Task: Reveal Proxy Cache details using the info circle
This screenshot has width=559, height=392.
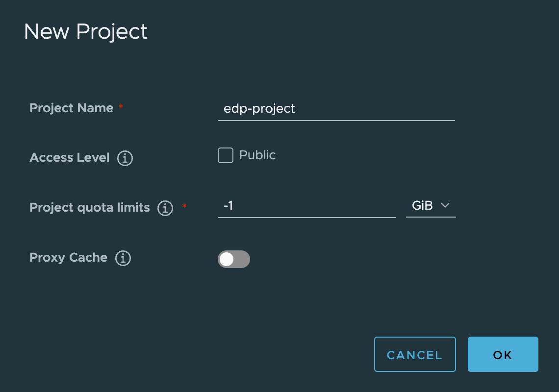Action: pos(123,258)
